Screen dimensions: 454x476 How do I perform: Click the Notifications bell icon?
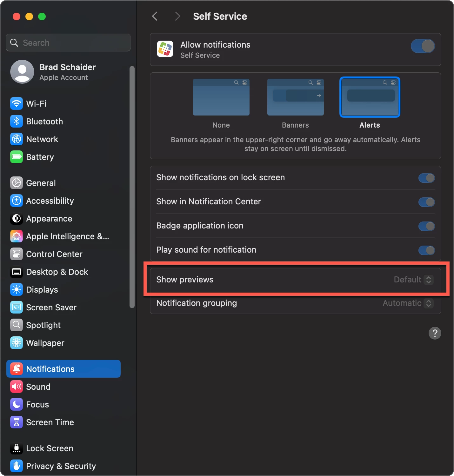[17, 369]
